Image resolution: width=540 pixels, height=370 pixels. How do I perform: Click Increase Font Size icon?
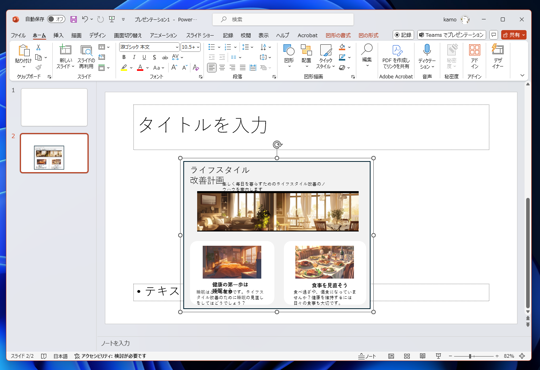tap(174, 68)
